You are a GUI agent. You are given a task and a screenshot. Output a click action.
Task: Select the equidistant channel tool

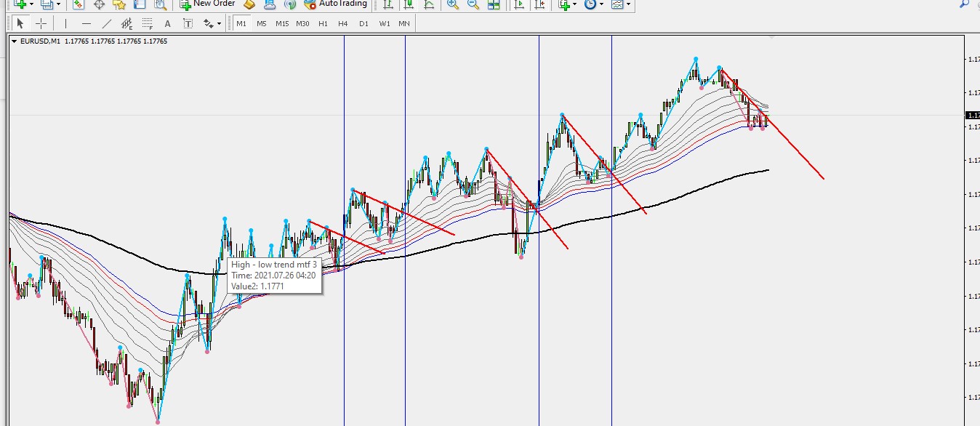[127, 23]
